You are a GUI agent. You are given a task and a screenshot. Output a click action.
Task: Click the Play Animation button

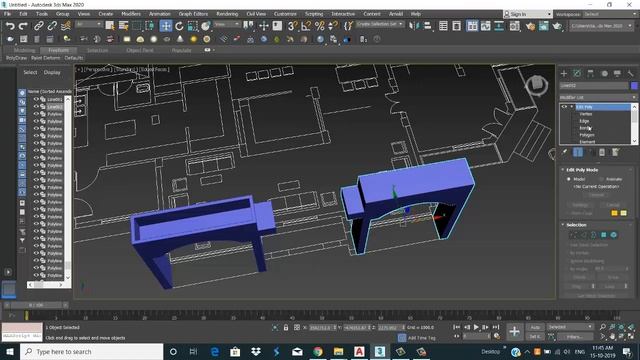(x=476, y=327)
